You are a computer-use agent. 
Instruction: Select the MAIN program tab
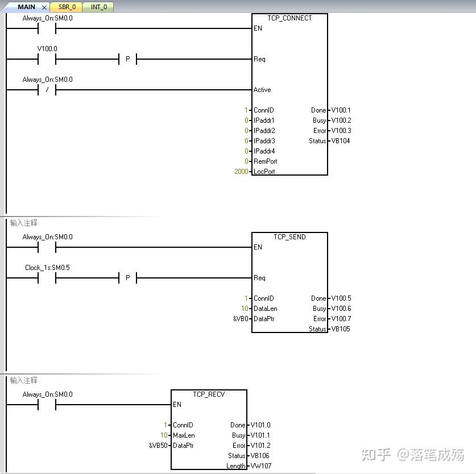pyautogui.click(x=26, y=7)
